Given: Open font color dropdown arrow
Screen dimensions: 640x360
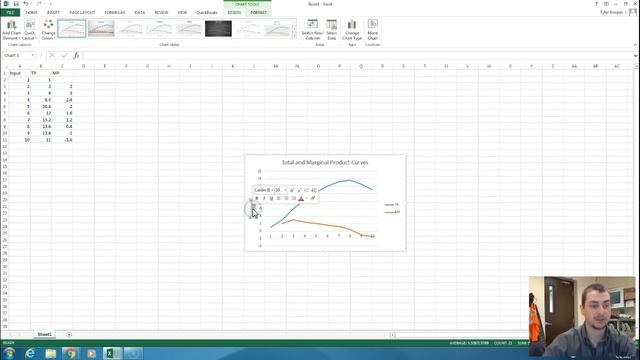Looking at the screenshot, I should (307, 198).
